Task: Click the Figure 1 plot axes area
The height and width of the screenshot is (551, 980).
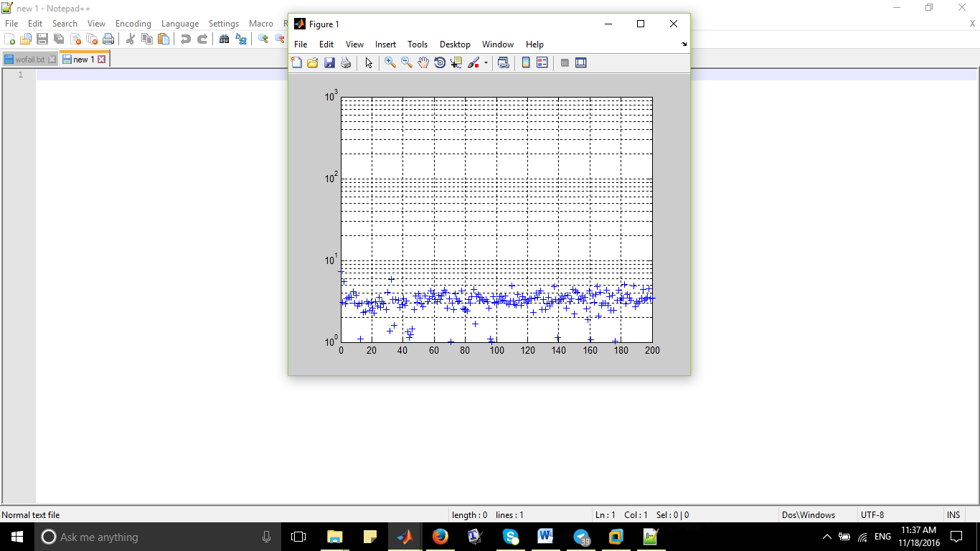Action: coord(496,220)
